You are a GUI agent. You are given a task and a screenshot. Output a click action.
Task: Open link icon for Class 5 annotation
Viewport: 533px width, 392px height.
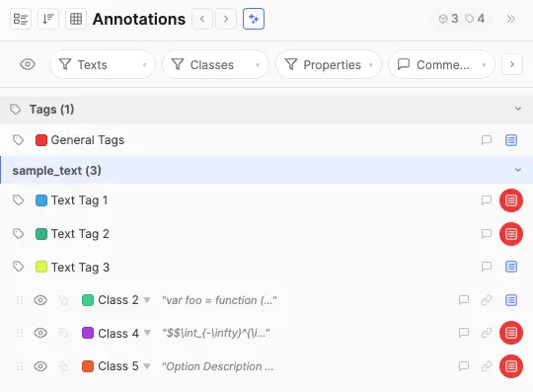(x=487, y=366)
